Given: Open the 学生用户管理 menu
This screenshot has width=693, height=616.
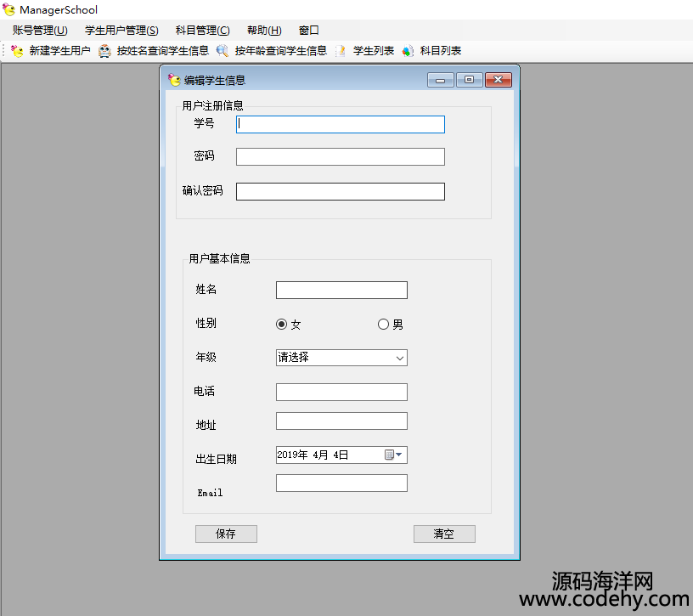Looking at the screenshot, I should [121, 31].
